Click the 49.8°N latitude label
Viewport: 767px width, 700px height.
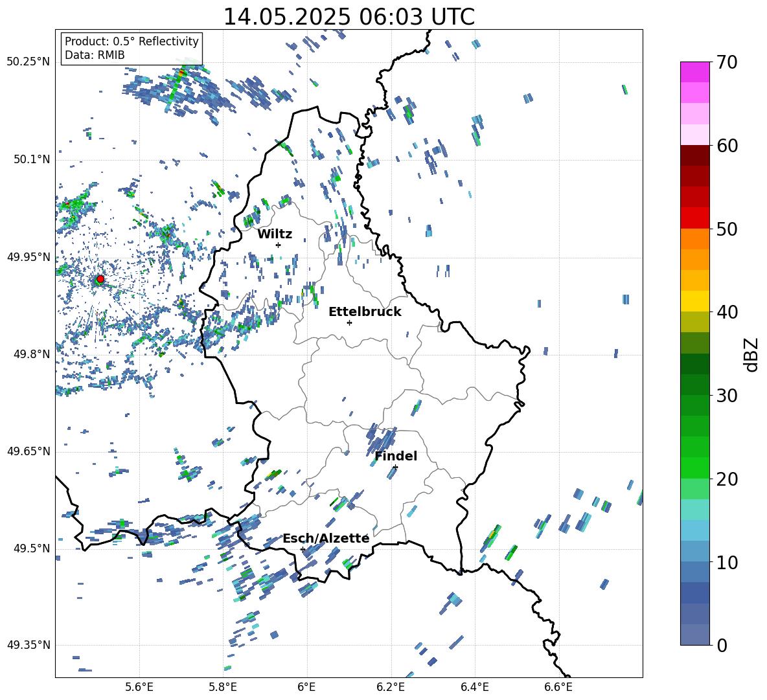32,354
